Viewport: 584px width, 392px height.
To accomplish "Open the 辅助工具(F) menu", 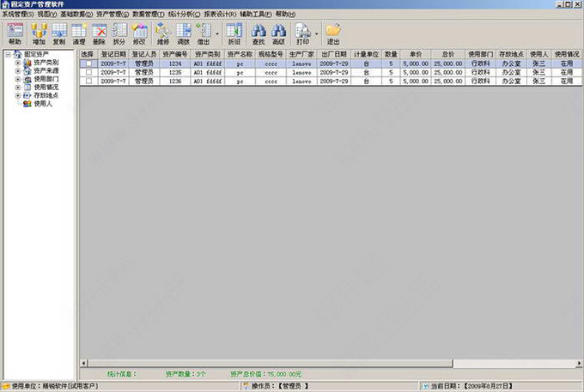I will click(256, 14).
